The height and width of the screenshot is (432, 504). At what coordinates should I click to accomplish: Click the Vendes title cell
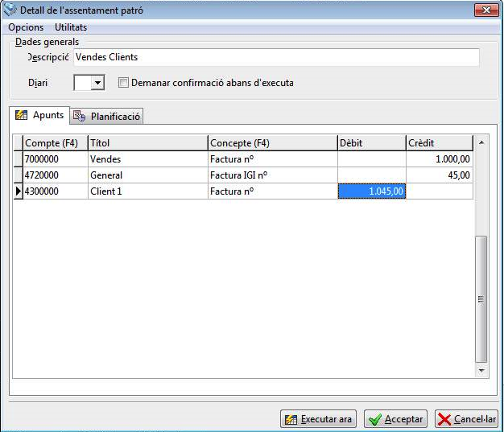148,159
